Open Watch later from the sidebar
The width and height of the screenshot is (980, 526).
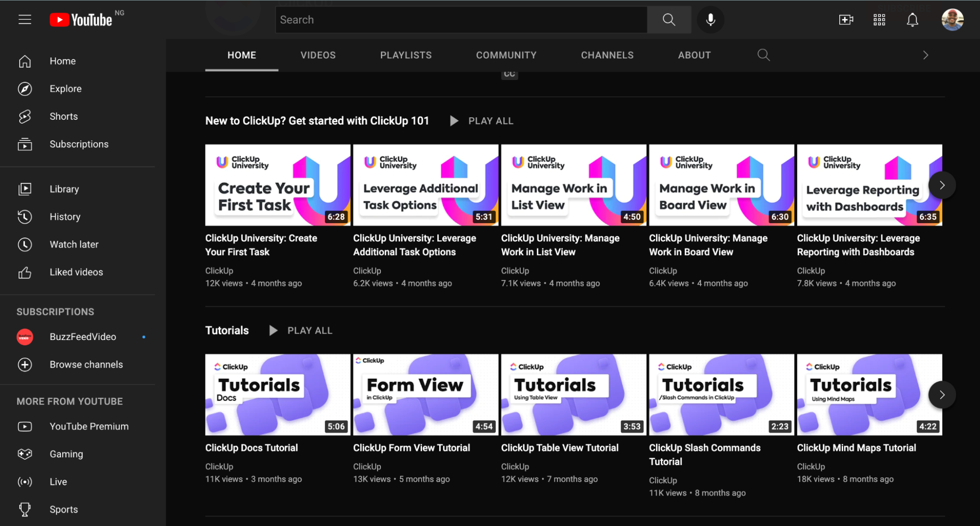(x=74, y=244)
